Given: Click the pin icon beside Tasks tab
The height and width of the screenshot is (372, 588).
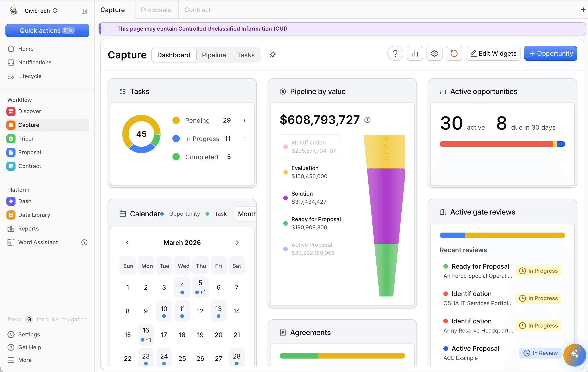Looking at the screenshot, I should click(x=273, y=55).
